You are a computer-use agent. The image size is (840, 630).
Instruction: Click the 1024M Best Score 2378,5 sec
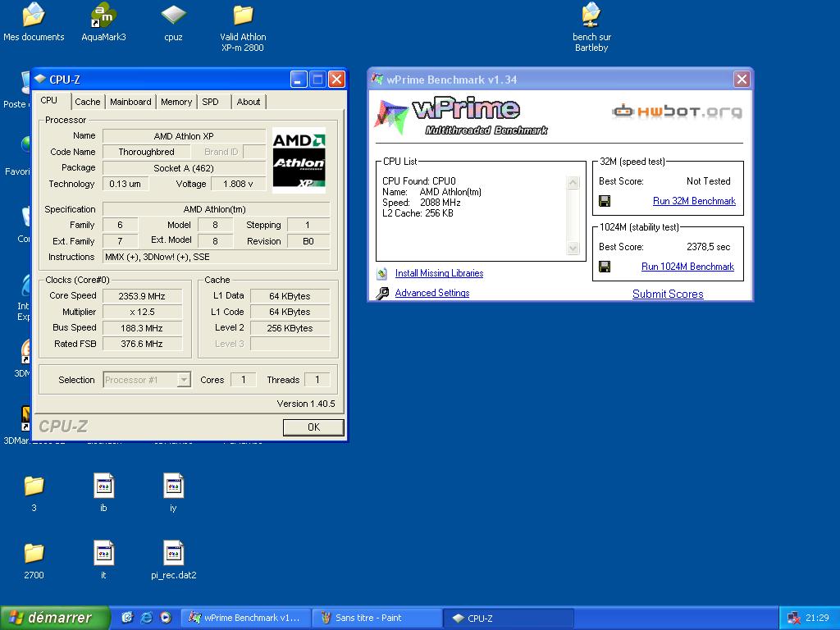tap(708, 247)
